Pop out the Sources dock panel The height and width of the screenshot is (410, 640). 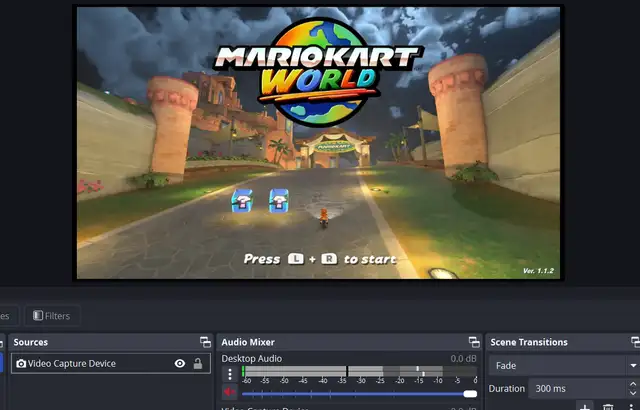coord(205,342)
